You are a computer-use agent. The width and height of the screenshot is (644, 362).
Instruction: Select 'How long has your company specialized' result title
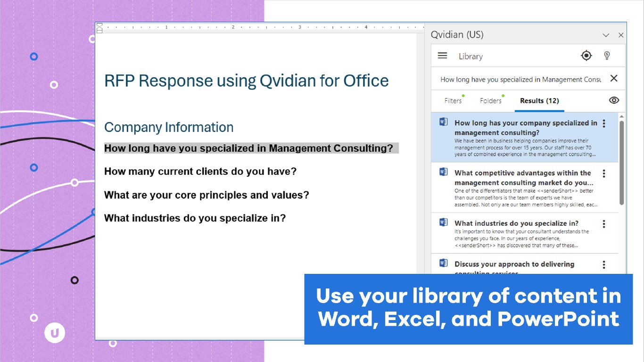point(526,128)
